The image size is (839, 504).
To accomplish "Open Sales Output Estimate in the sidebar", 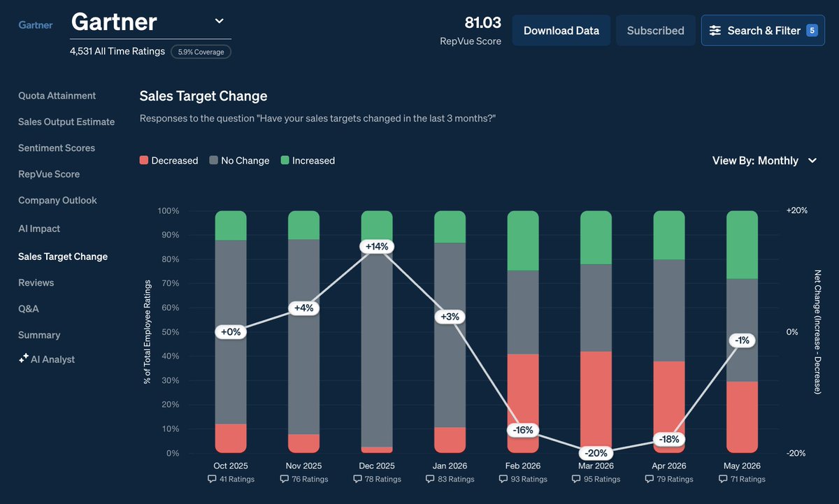I will [66, 122].
